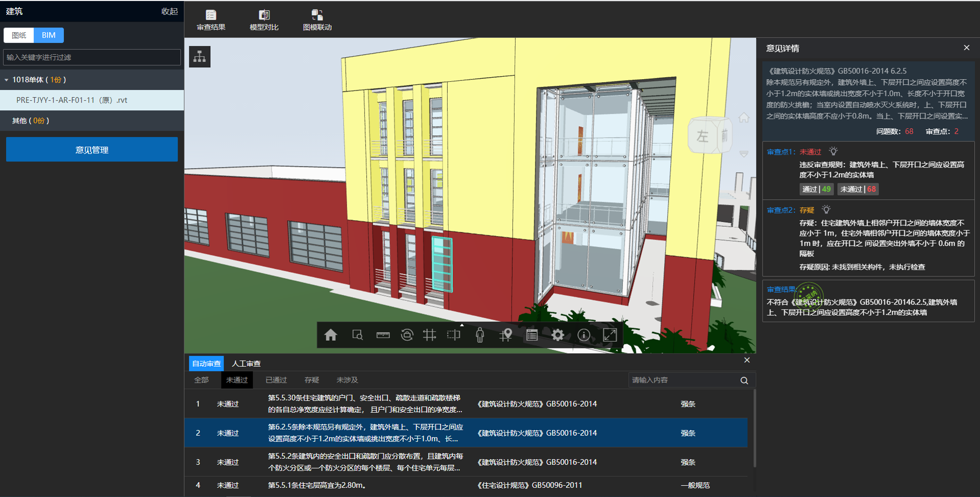The image size is (980, 497).
Task: Collapse the 1018单体 tree group
Action: (x=7, y=80)
